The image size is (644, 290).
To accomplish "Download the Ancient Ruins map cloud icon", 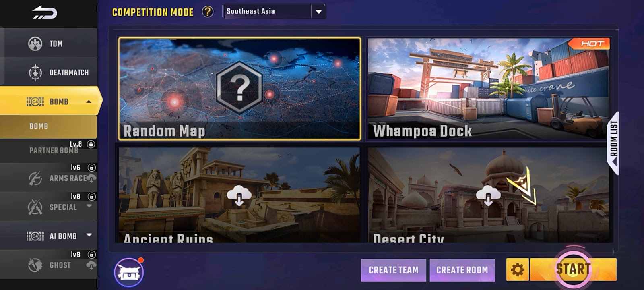I will coord(239,196).
